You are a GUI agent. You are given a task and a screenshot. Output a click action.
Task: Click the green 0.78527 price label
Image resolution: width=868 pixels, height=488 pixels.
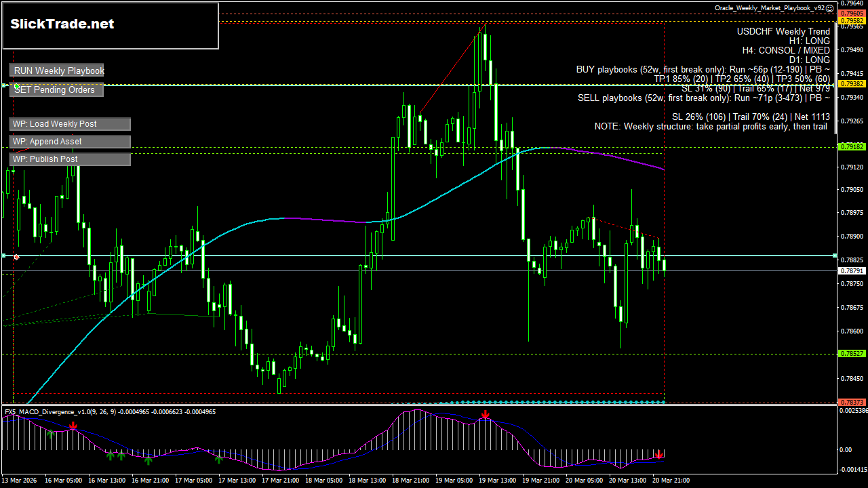(x=852, y=354)
